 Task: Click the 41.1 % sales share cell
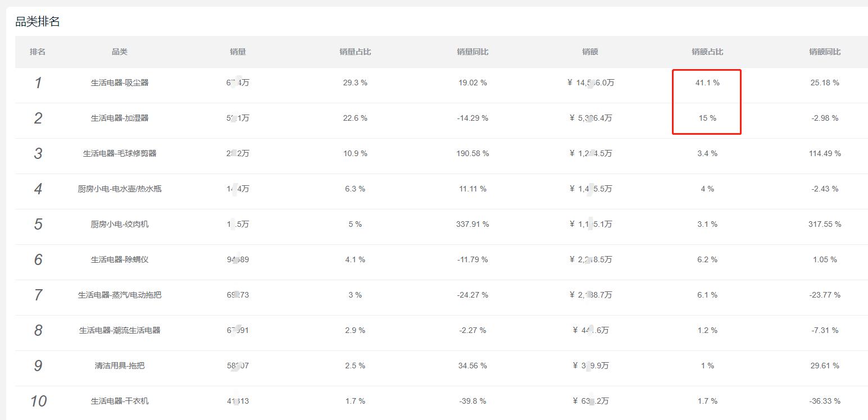coord(707,83)
